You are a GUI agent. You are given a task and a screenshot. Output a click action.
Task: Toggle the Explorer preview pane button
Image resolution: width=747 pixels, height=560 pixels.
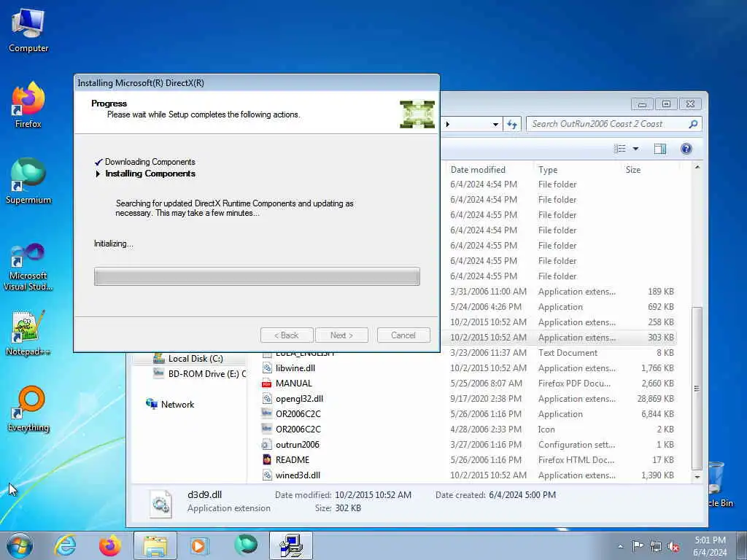[x=659, y=149]
